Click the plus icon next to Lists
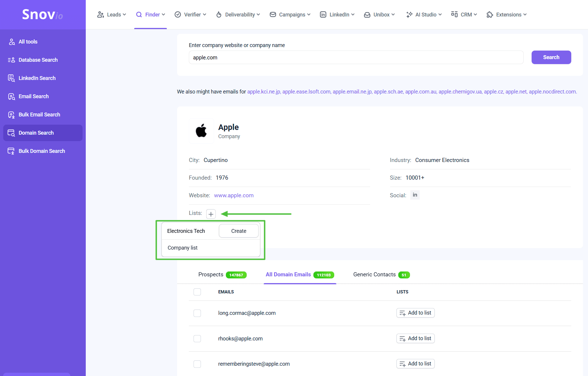The height and width of the screenshot is (376, 588). click(211, 214)
